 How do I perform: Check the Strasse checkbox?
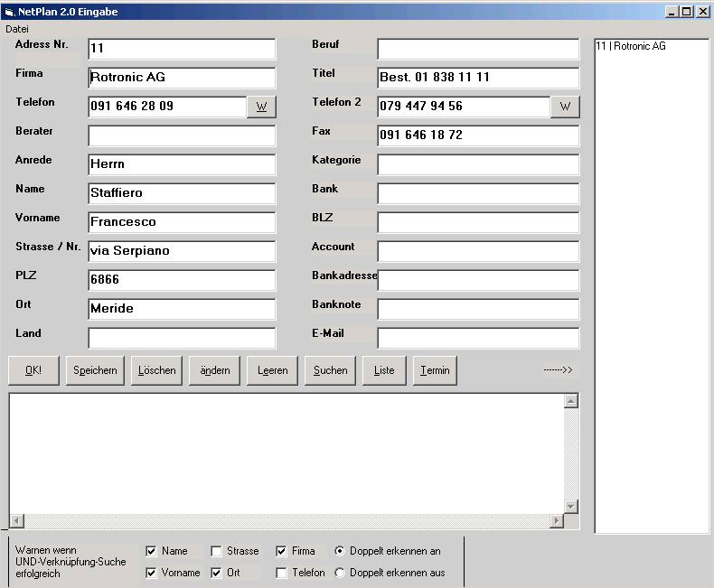click(x=216, y=551)
